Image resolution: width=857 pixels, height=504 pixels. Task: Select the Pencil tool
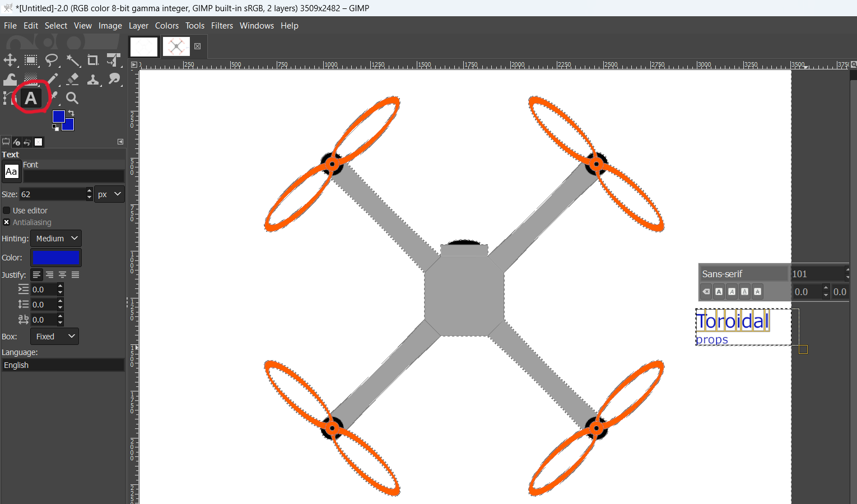pyautogui.click(x=52, y=80)
